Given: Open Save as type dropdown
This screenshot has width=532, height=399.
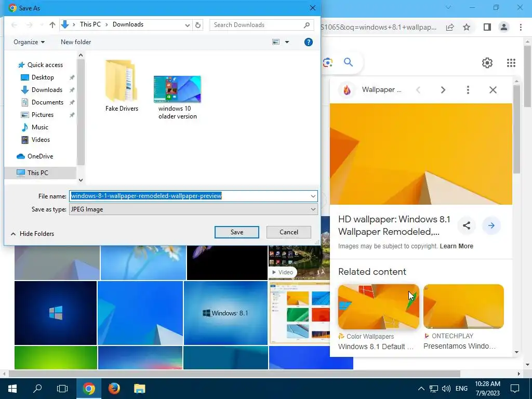Looking at the screenshot, I should point(193,209).
